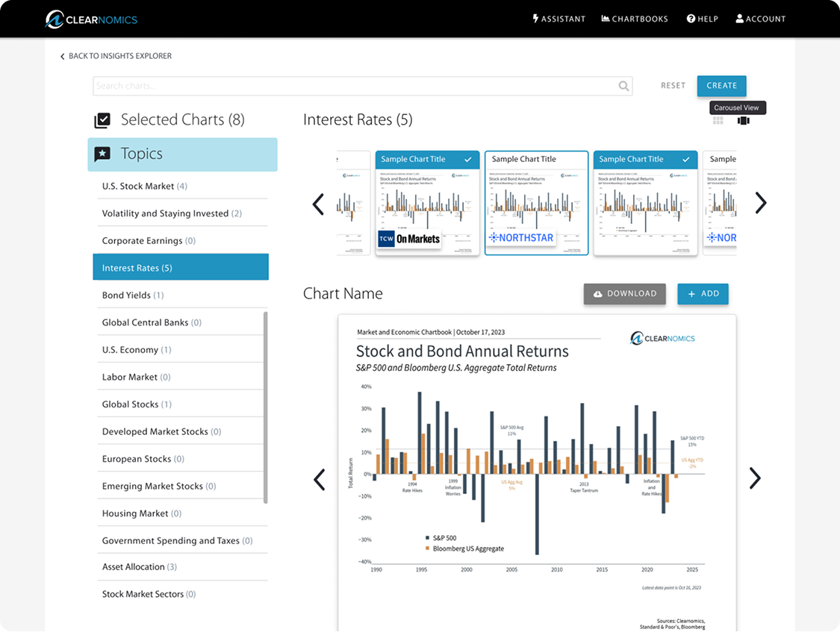The image size is (840, 632).
Task: Click the Selected Charts checkbox icon
Action: click(x=102, y=120)
